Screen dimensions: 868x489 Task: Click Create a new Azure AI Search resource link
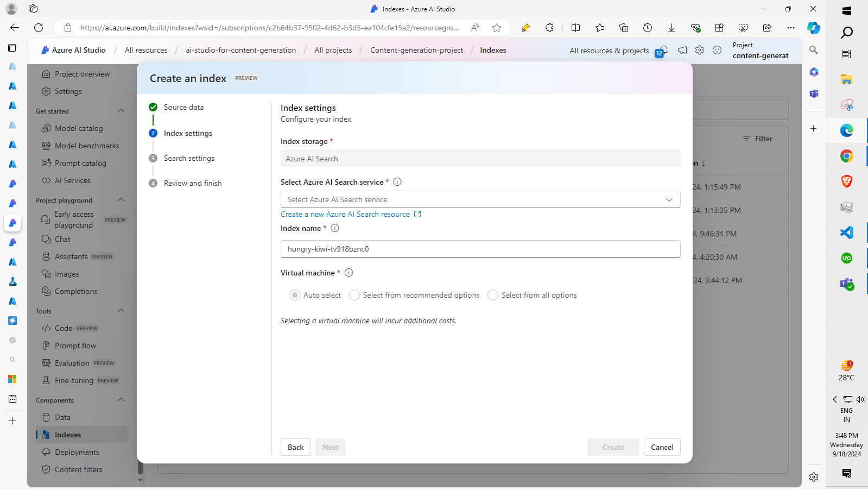(351, 214)
